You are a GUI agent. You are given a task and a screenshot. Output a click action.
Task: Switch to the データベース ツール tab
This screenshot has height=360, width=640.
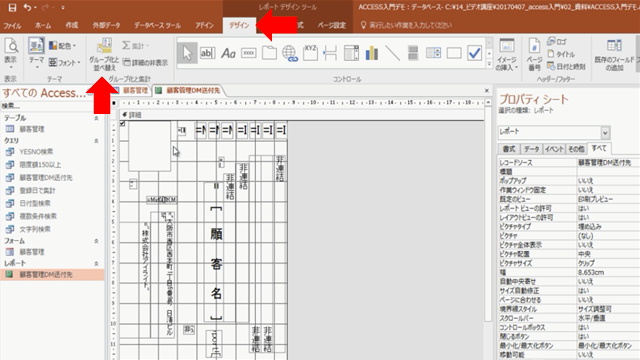[158, 25]
